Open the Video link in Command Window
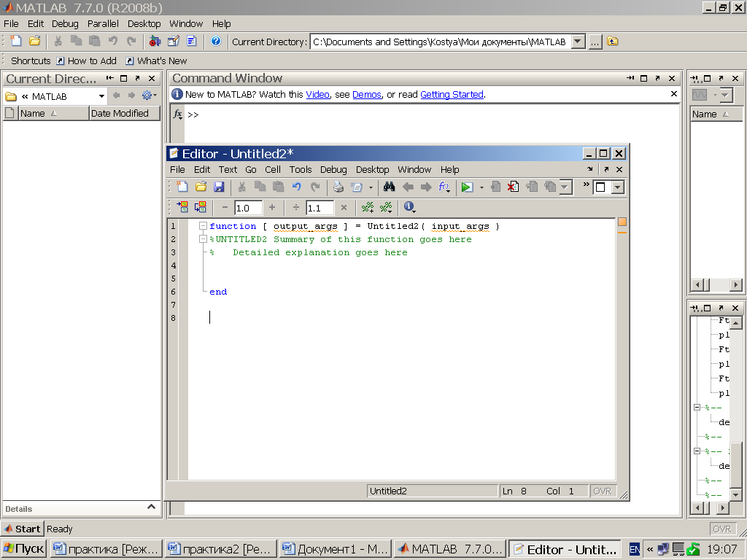 (x=318, y=94)
